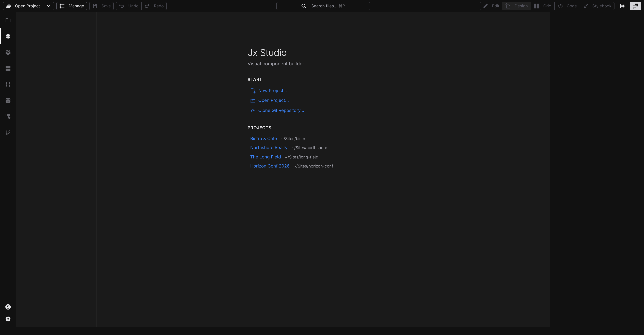Click the ~/Sites/northshore path text

[x=309, y=148]
